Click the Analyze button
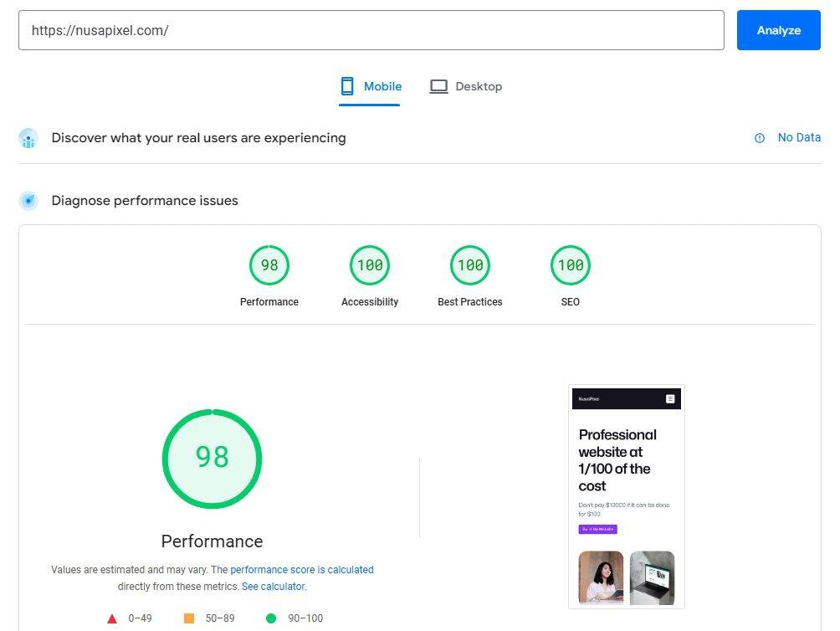 pos(778,30)
